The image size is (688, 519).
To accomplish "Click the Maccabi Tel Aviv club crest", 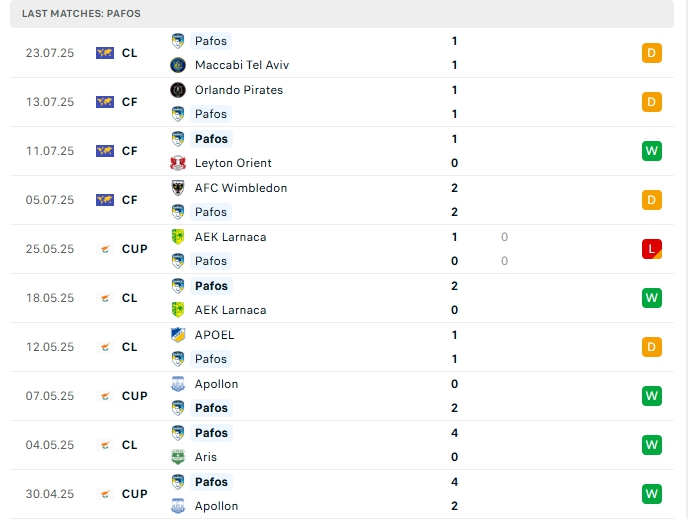I will click(178, 65).
